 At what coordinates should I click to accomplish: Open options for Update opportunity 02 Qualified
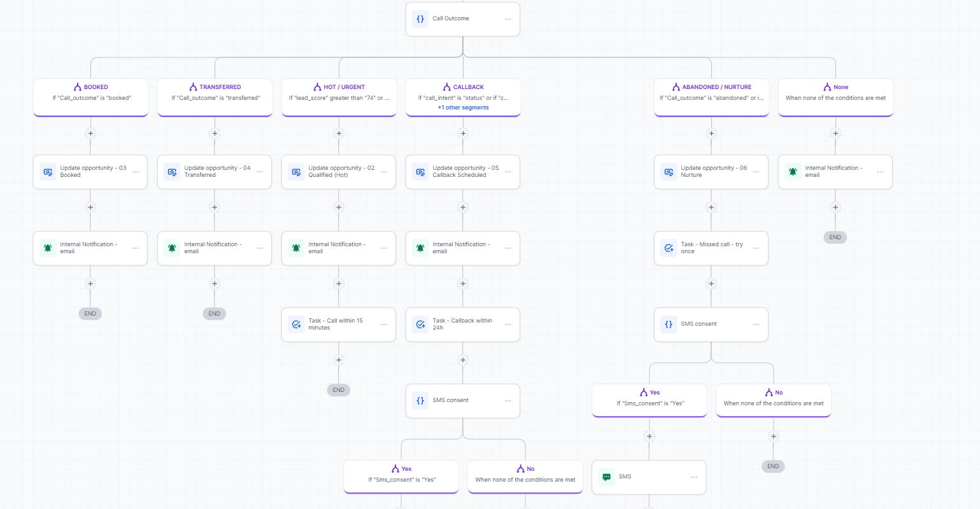383,172
